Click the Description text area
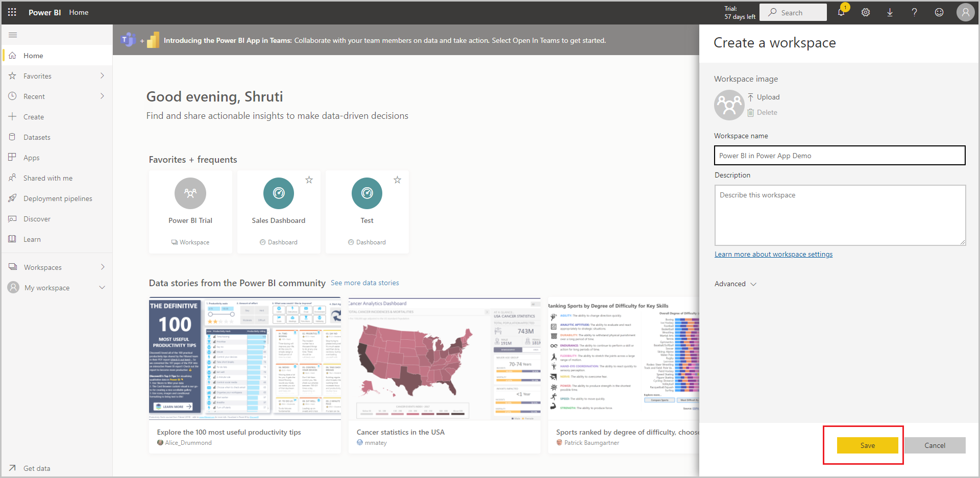Image resolution: width=980 pixels, height=478 pixels. 840,215
